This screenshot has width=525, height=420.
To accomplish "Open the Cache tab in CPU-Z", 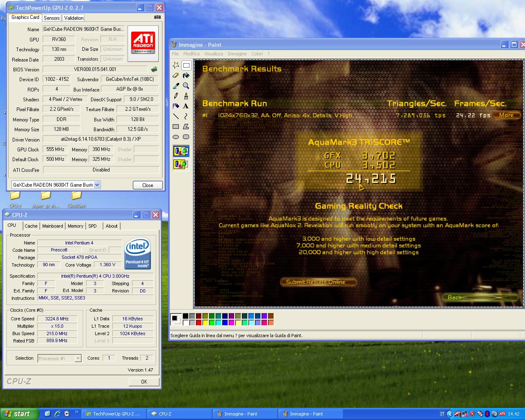I will (31, 226).
